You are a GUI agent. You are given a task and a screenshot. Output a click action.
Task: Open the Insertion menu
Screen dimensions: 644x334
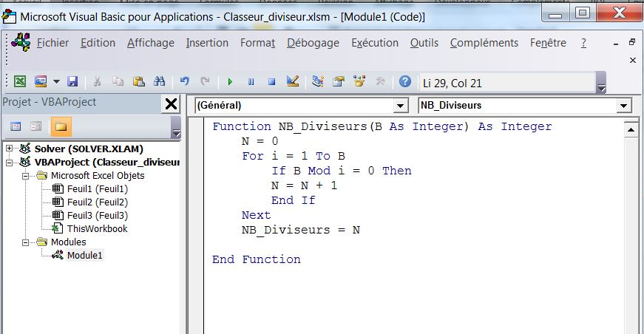(207, 43)
